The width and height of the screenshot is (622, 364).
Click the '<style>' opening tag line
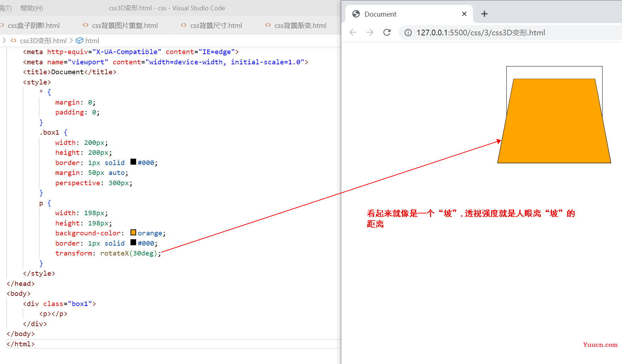(37, 82)
